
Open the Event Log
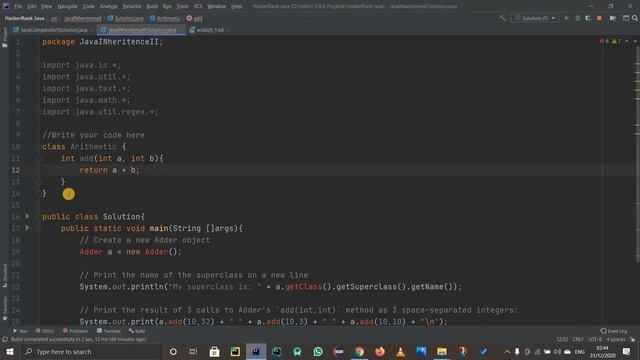(614, 331)
